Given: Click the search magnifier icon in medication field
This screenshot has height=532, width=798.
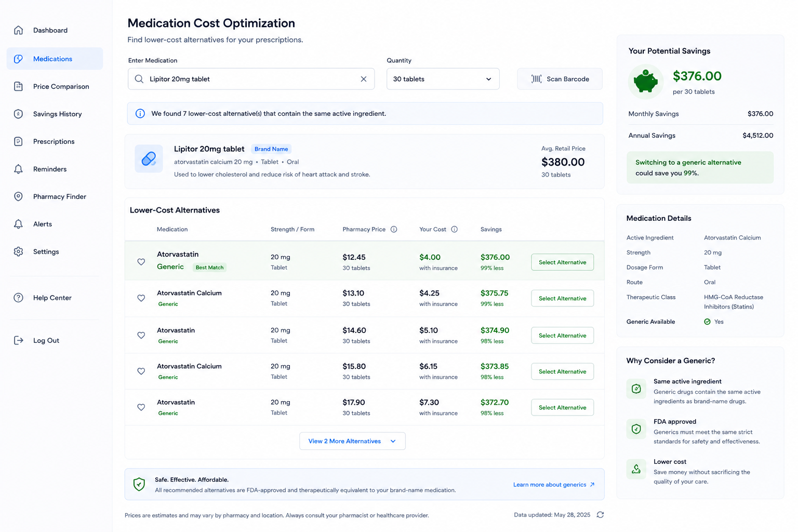Looking at the screenshot, I should pyautogui.click(x=139, y=79).
